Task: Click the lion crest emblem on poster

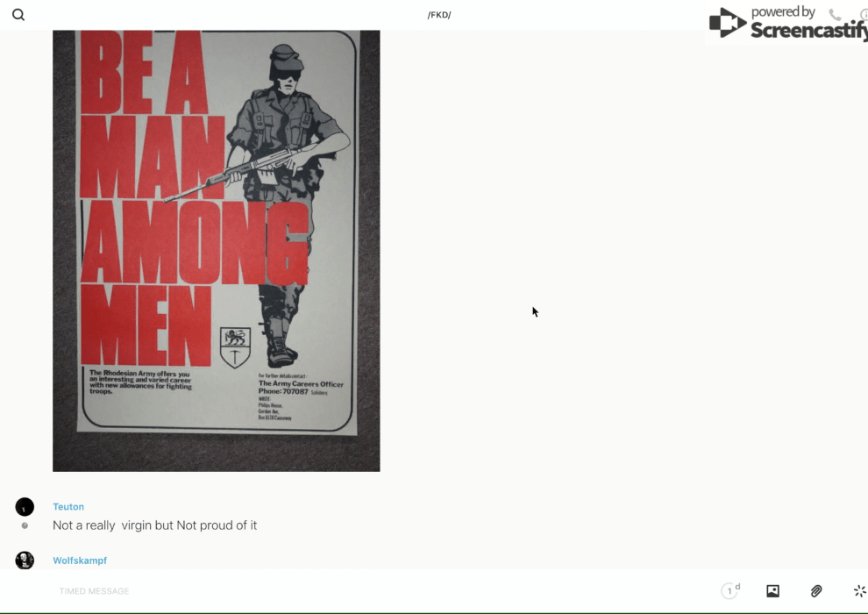Action: (235, 347)
